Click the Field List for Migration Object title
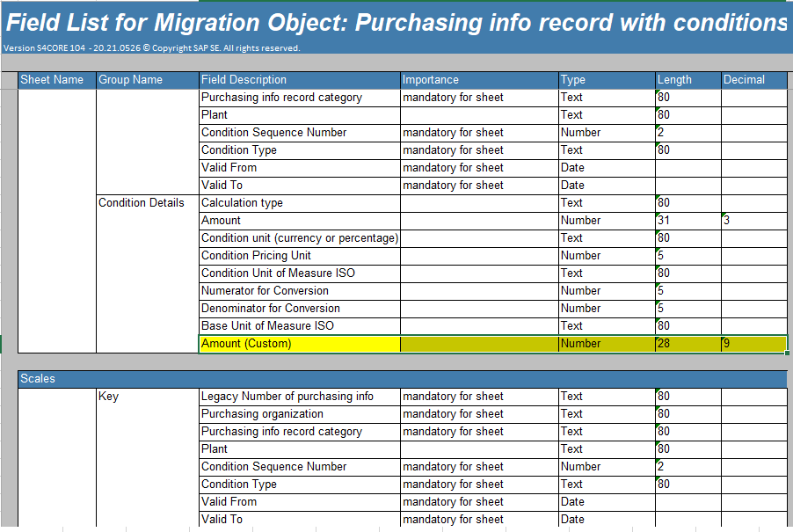Viewport: 793px width, 532px height. 396,23
